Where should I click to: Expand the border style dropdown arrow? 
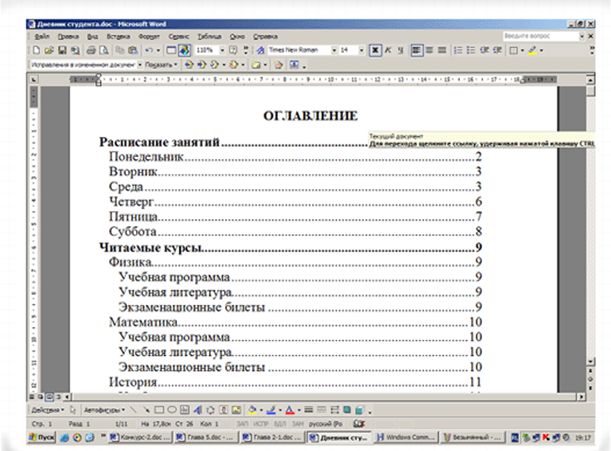coord(522,50)
